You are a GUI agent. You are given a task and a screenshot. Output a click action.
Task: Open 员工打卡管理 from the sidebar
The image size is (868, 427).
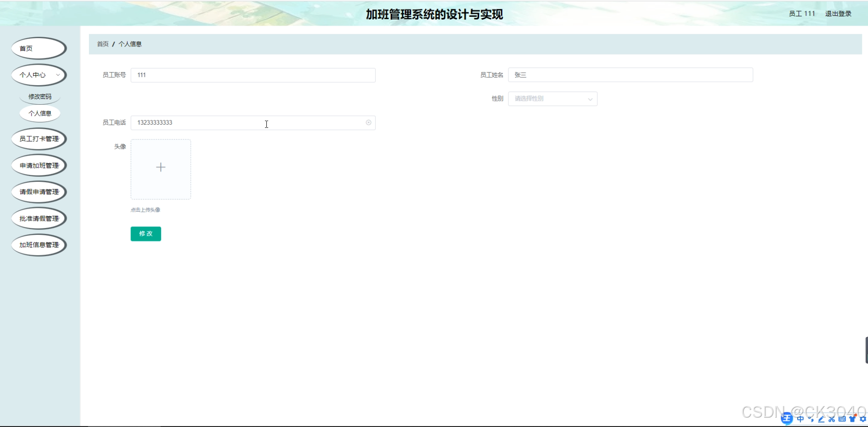coord(39,139)
